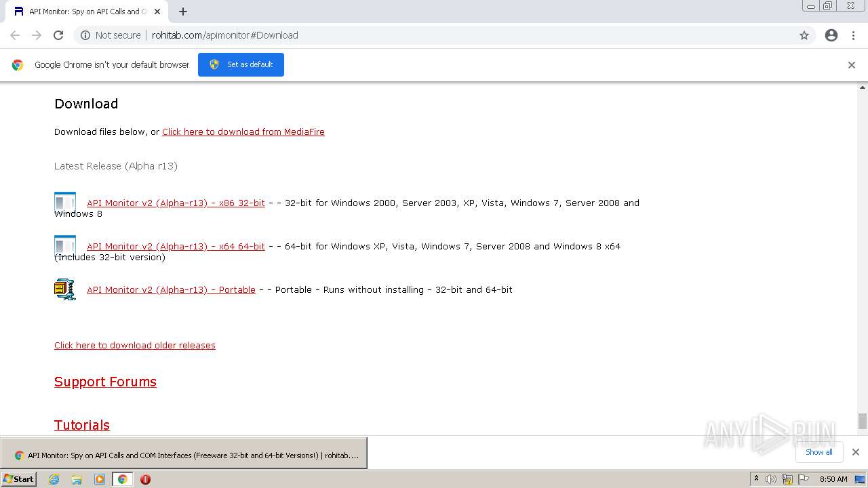This screenshot has width=868, height=488.
Task: Click installer icon beside x86 32-bit
Action: [65, 202]
